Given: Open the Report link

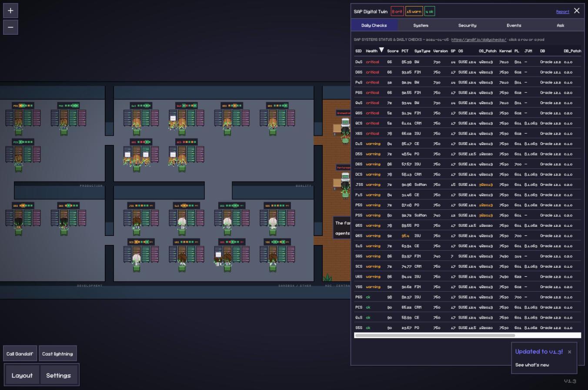Looking at the screenshot, I should [x=562, y=12].
